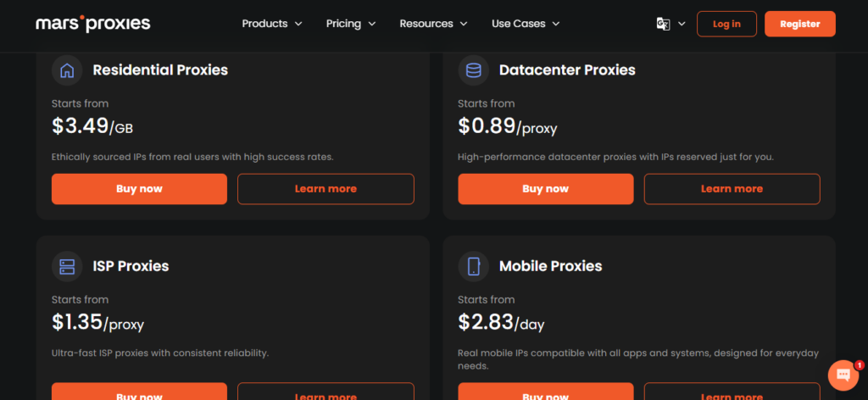Viewport: 868px width, 400px height.
Task: Open the Use Cases menu
Action: point(526,24)
